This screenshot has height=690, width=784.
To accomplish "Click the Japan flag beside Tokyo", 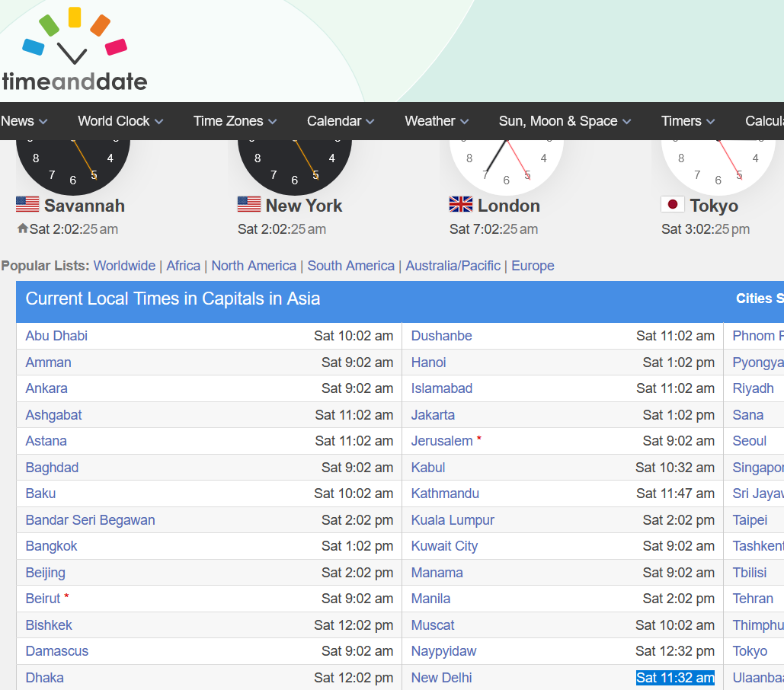I will coord(673,204).
